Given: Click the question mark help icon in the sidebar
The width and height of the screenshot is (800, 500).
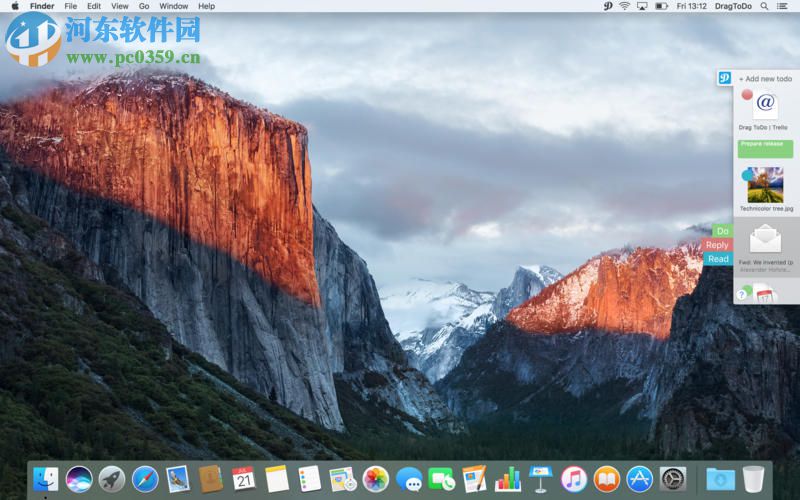Looking at the screenshot, I should (741, 294).
